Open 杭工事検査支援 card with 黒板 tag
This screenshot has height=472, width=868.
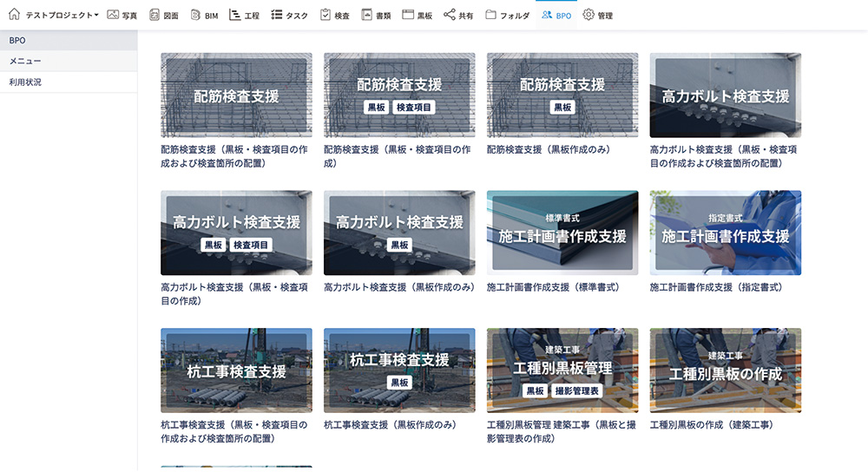point(399,370)
